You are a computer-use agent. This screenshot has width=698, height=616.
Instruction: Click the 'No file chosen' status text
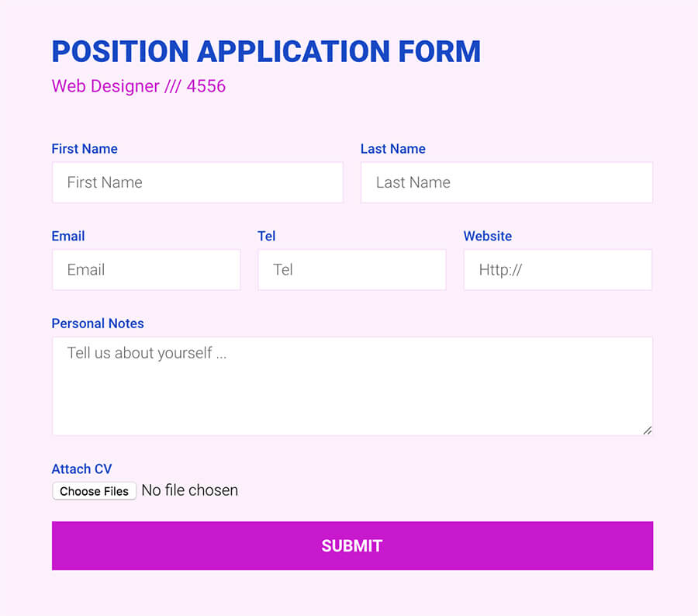click(189, 490)
